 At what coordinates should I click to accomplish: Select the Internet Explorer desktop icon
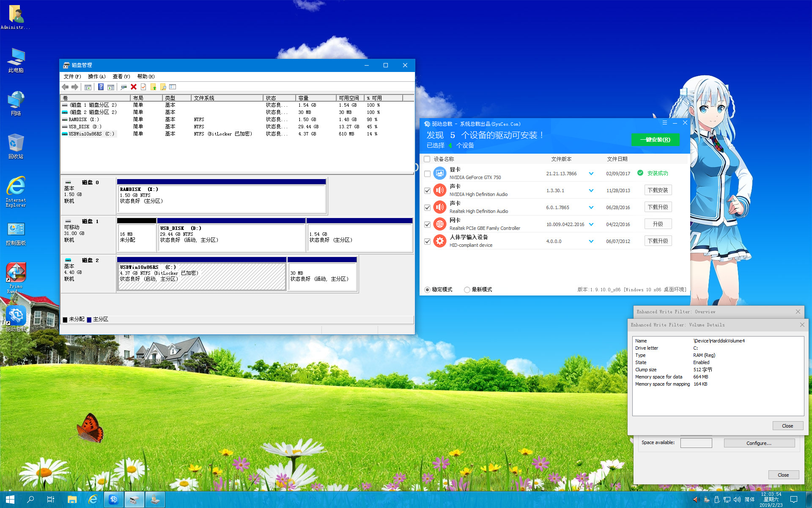(16, 191)
